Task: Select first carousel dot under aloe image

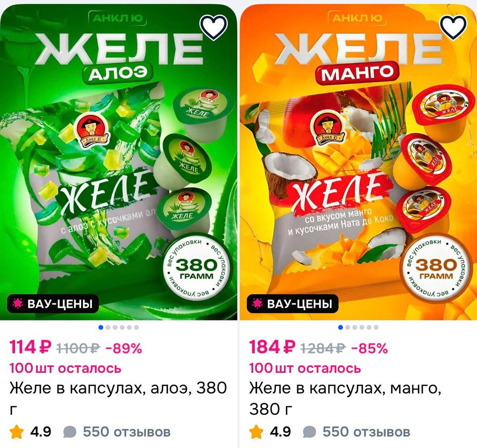Action: (101, 327)
